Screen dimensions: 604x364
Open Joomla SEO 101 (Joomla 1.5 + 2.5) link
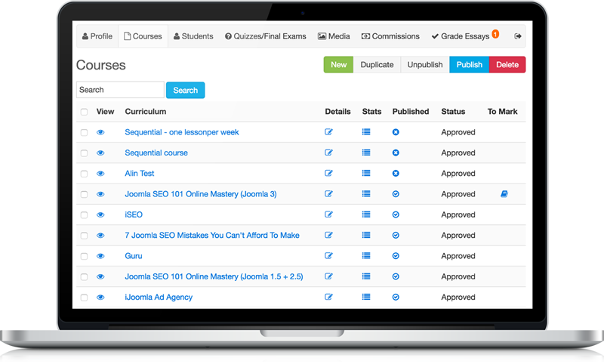[x=214, y=276]
